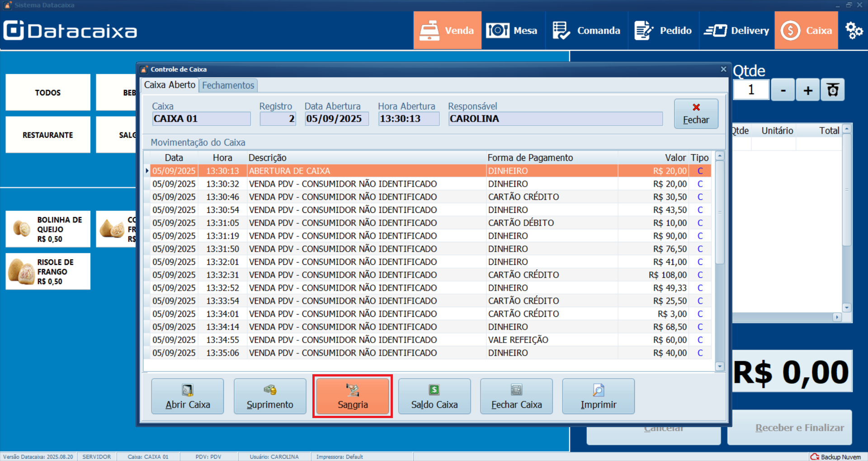The image size is (868, 461).
Task: Increase quantity with the plus button
Action: [807, 90]
